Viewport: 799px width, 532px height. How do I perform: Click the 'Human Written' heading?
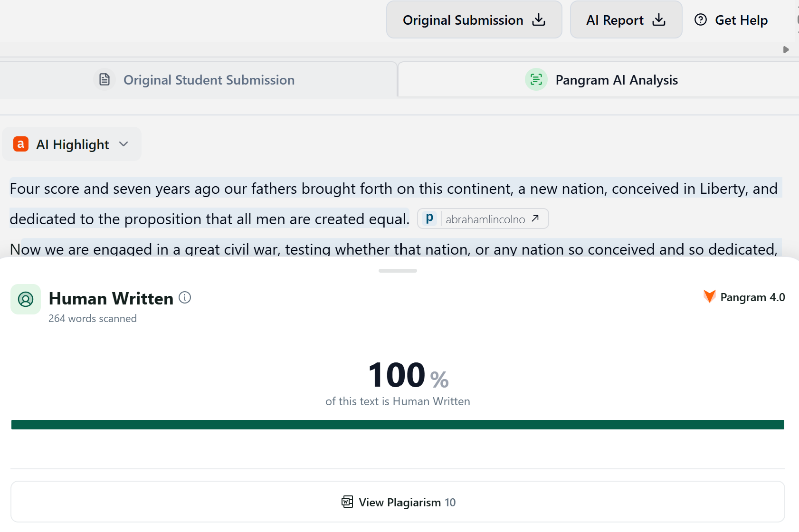pyautogui.click(x=111, y=298)
